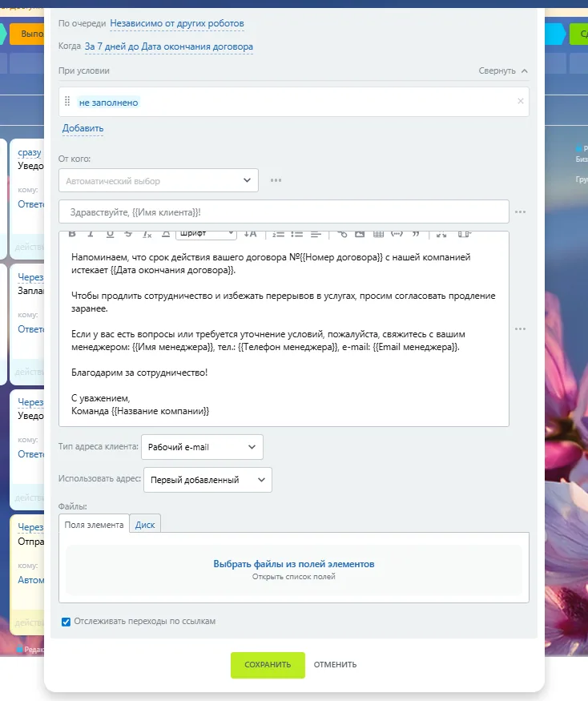Change the За 7 дней до timing setting
This screenshot has height=701, width=588.
pyautogui.click(x=168, y=46)
